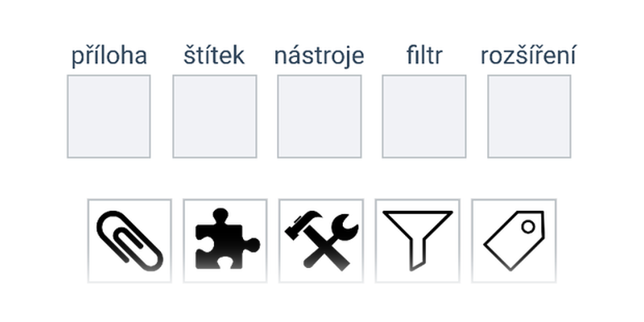This screenshot has width=644, height=322.
Task: Click the empty box under rozšíření
Action: click(x=530, y=116)
